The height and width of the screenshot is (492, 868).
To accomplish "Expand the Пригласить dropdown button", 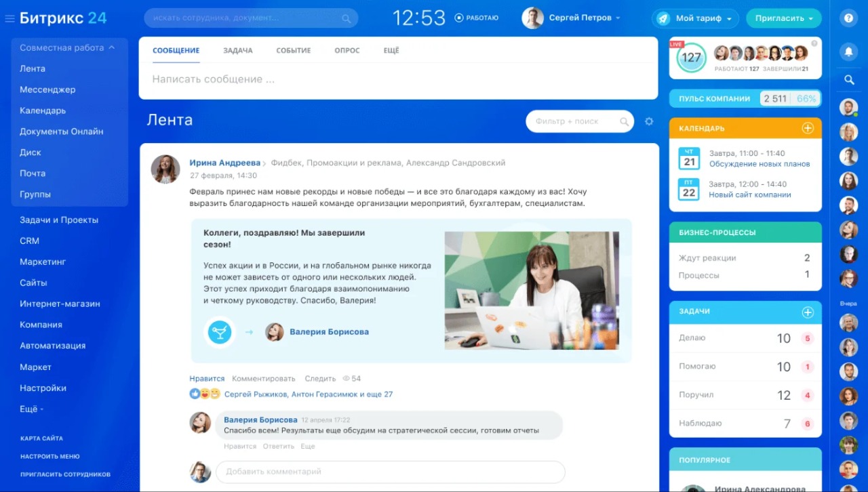I will (x=783, y=18).
